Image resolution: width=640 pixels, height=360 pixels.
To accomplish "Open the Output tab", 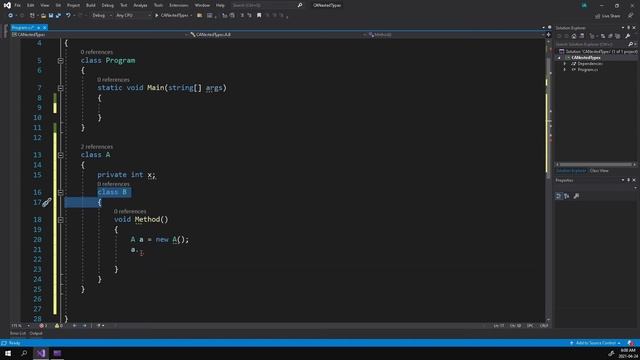I will 36,333.
